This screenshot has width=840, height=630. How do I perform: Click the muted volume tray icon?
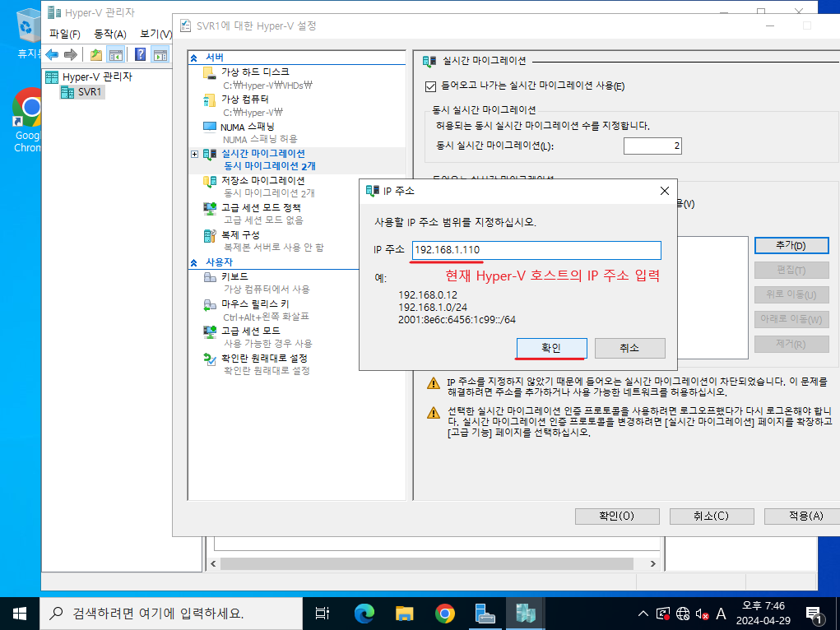[702, 614]
